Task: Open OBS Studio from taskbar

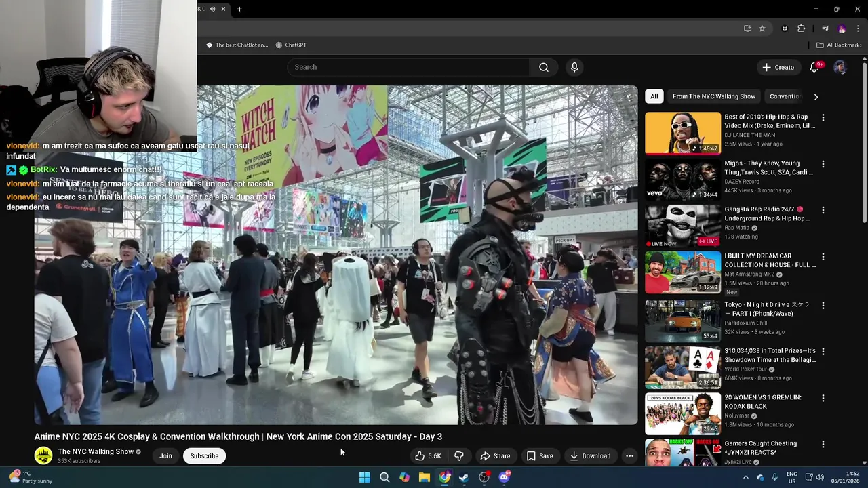Action: click(484, 477)
